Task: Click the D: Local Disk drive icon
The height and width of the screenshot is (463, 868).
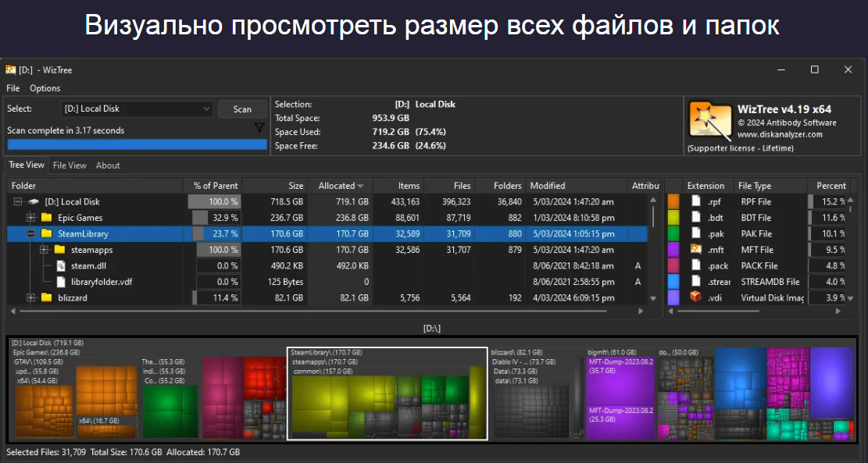Action: [x=34, y=202]
